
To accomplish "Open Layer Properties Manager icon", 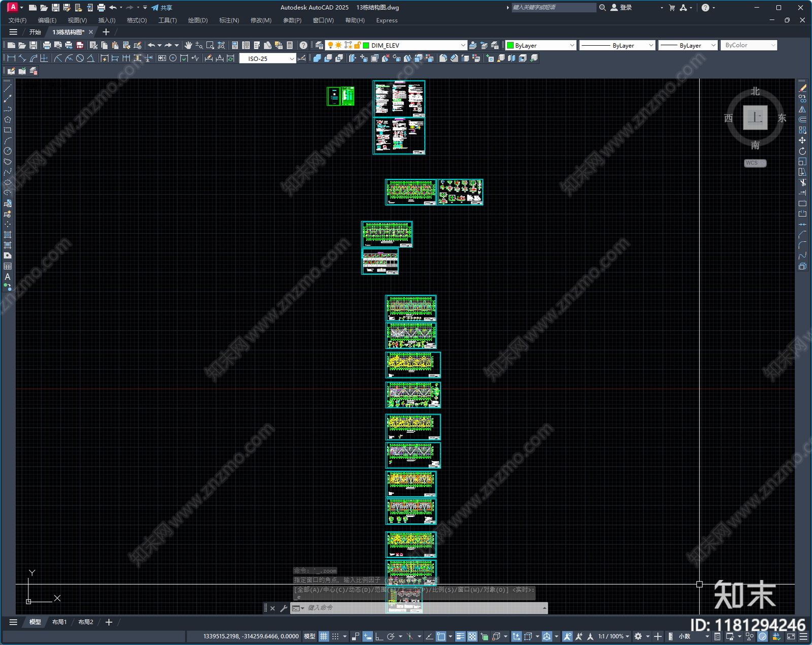I will point(319,45).
